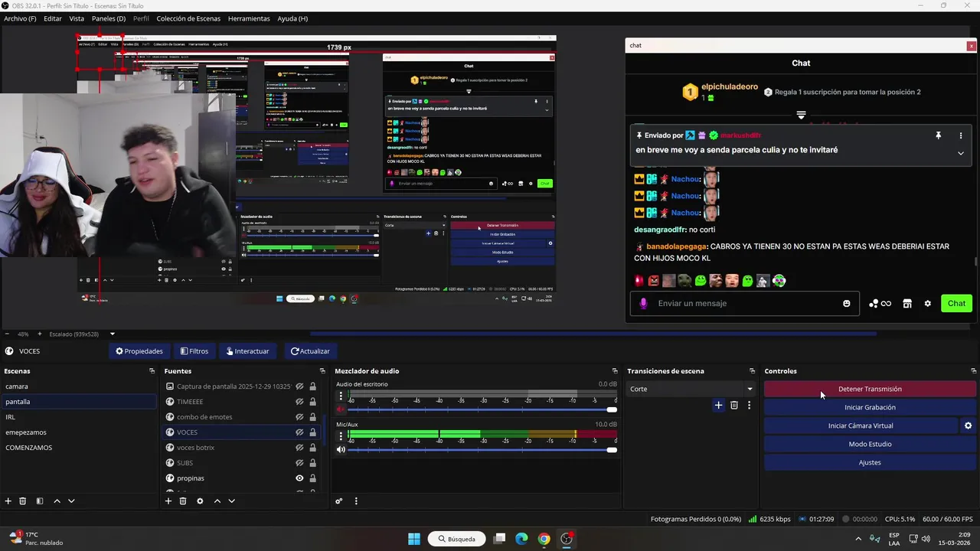Click the more options dots on pinned message

tap(961, 135)
